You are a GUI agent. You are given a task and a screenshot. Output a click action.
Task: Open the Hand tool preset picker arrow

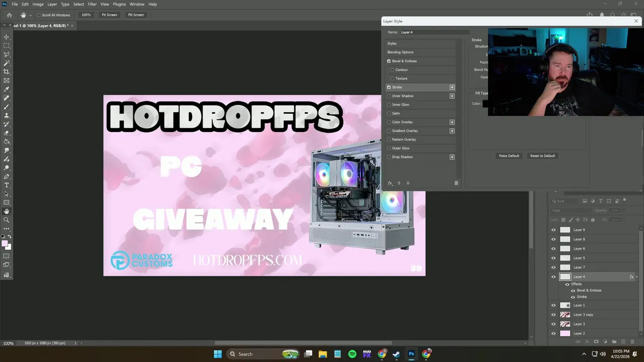click(30, 16)
